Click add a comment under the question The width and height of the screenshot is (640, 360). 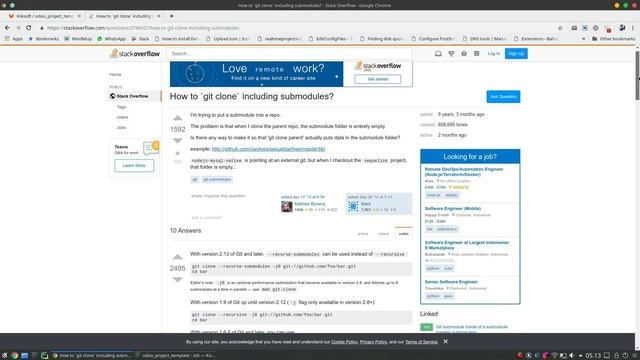point(206,218)
